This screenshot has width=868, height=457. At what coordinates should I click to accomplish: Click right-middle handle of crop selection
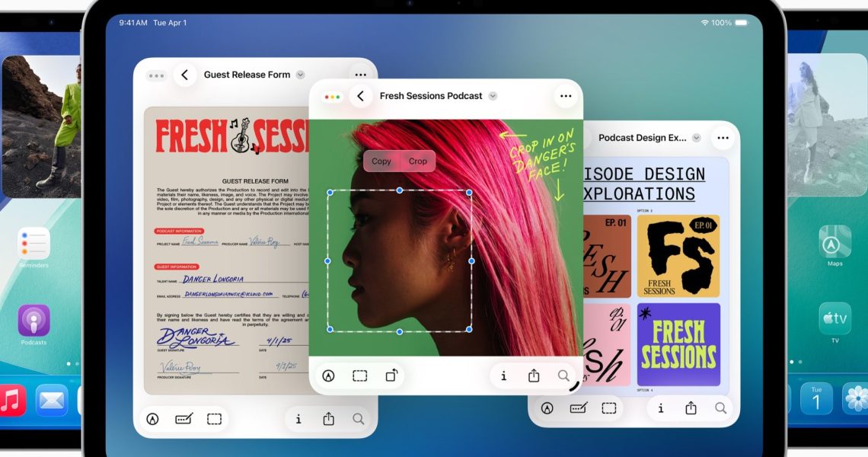(471, 261)
